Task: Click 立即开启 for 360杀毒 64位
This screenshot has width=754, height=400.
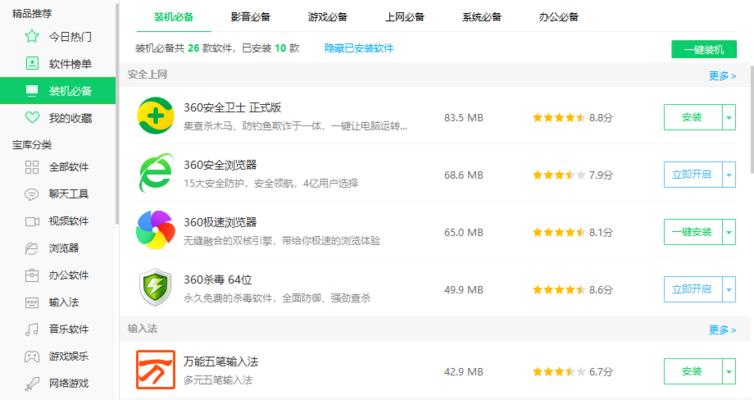Action: (693, 289)
